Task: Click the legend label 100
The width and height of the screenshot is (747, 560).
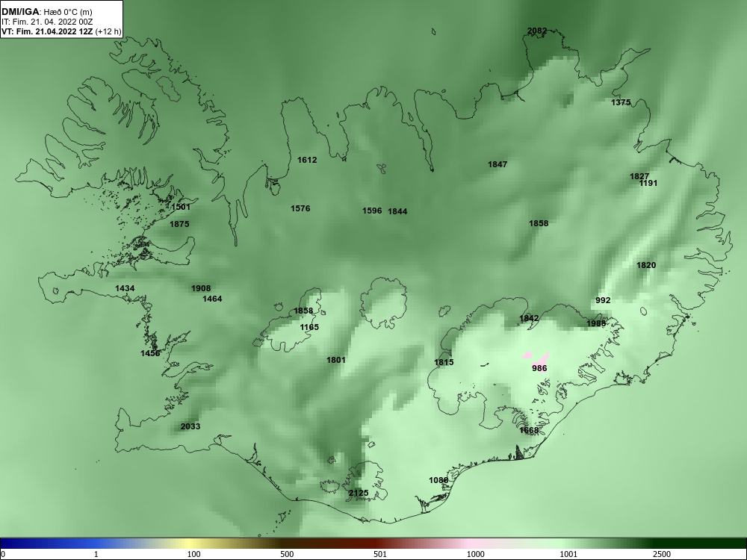Action: coord(194,554)
